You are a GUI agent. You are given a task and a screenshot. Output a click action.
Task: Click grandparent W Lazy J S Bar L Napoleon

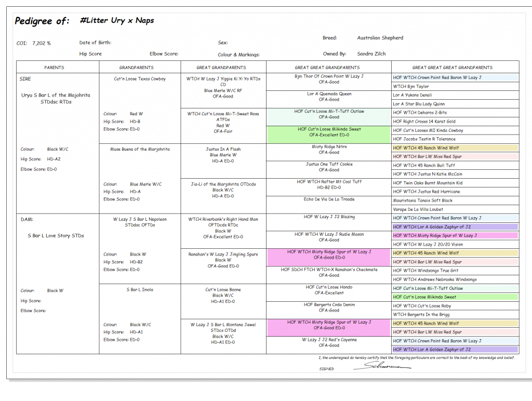tap(140, 219)
